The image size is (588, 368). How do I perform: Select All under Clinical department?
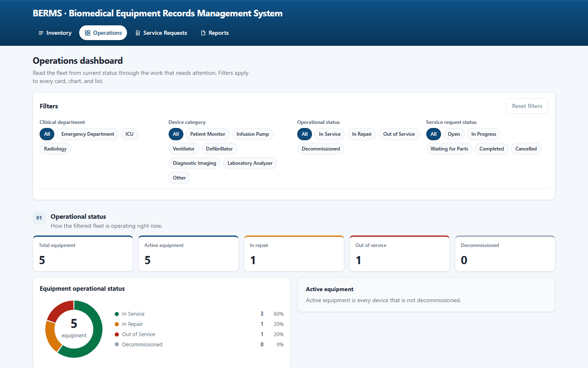[x=47, y=134]
